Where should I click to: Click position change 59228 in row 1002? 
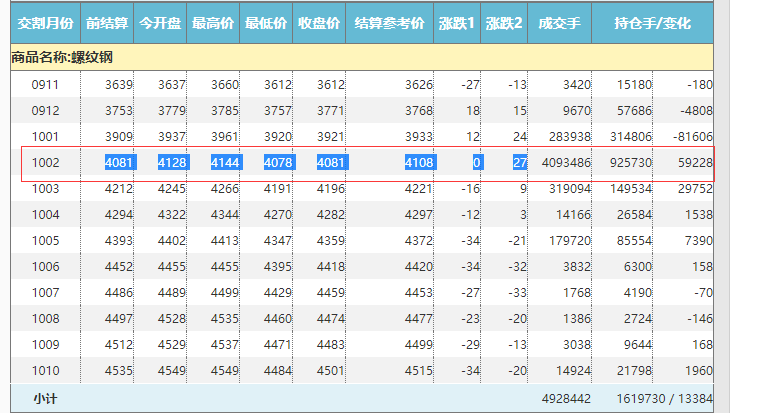point(695,163)
